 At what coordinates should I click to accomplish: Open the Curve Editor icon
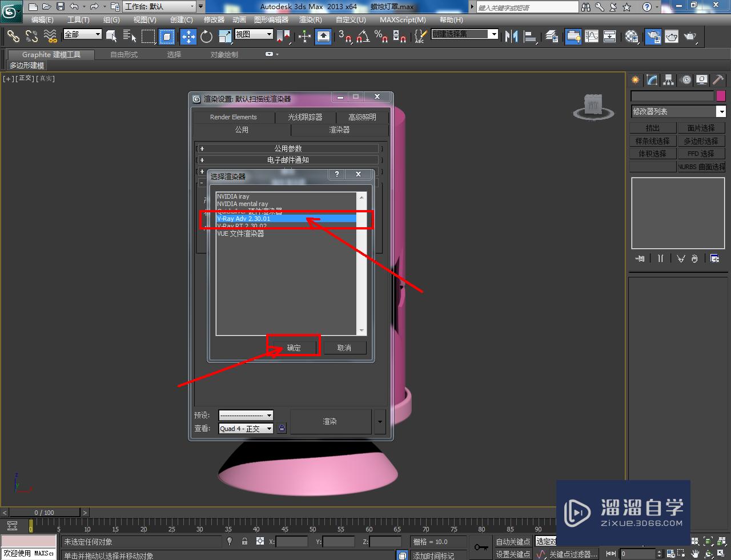[592, 37]
